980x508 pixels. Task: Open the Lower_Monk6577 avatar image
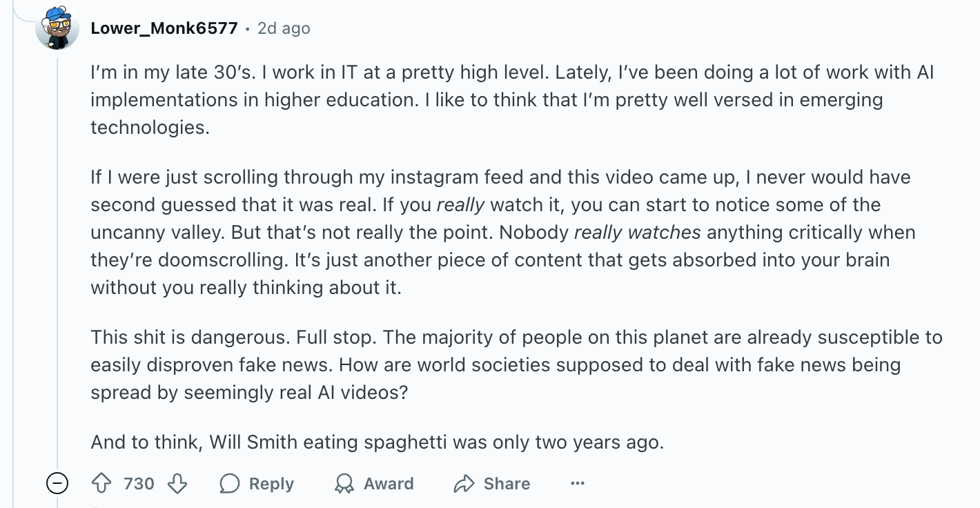57,28
